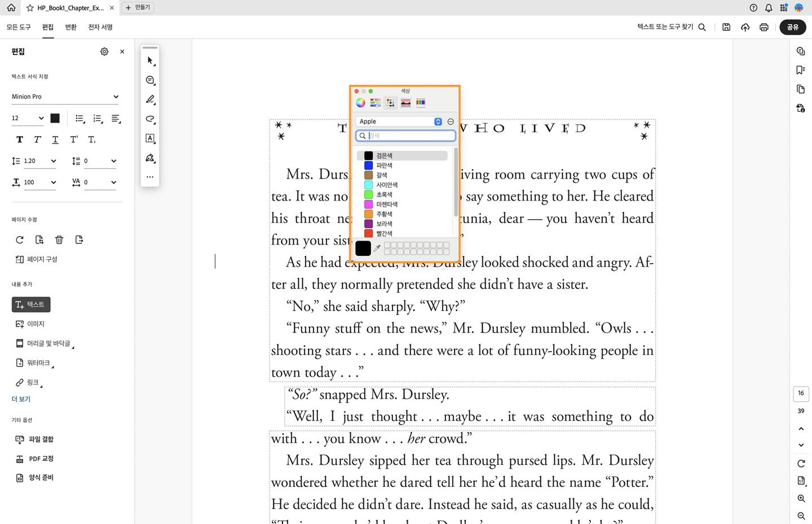
Task: Open the 100 horizontal scaling dropdown
Action: tap(39, 183)
